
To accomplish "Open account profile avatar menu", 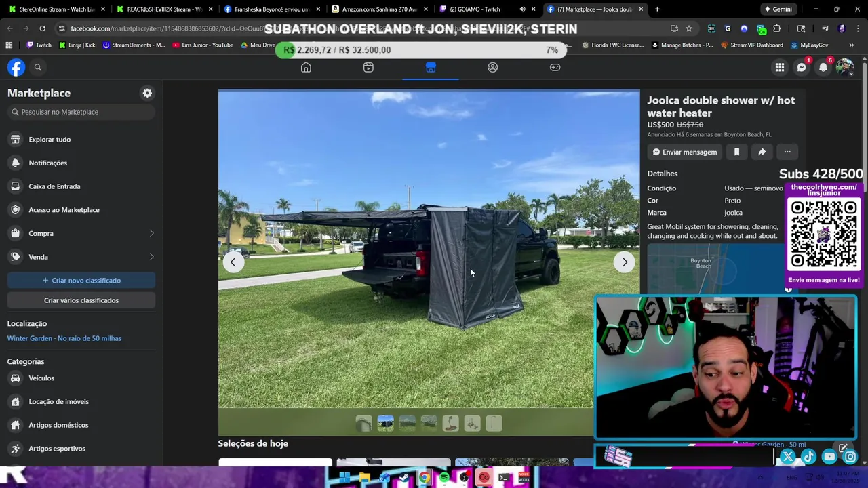I will pyautogui.click(x=845, y=67).
